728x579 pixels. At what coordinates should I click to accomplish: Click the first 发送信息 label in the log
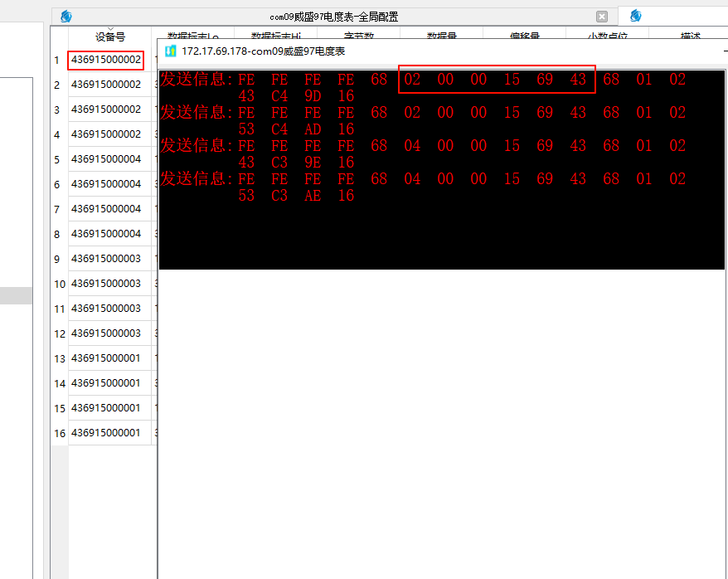click(197, 79)
